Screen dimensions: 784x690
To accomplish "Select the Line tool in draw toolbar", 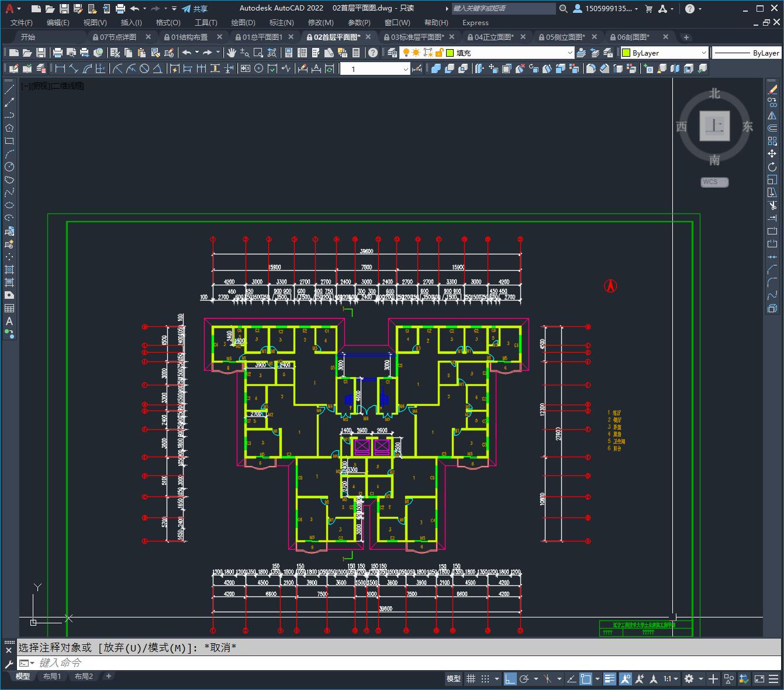I will pos(9,89).
